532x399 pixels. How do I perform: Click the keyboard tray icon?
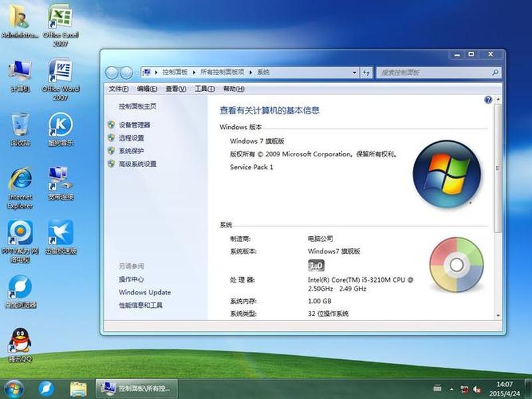438,389
